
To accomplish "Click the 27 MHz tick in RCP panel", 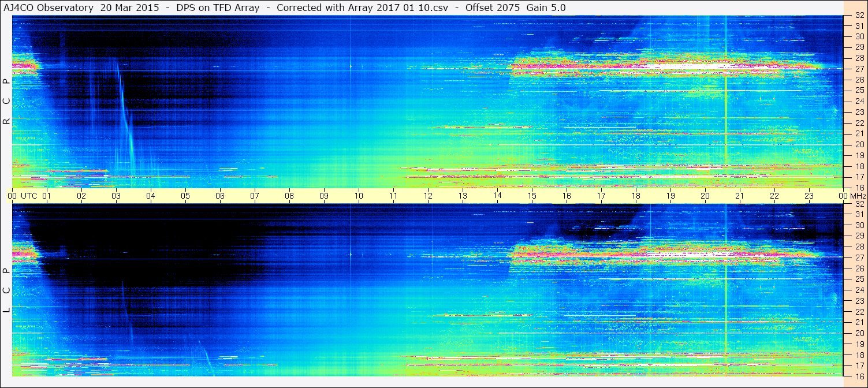I will 859,69.
